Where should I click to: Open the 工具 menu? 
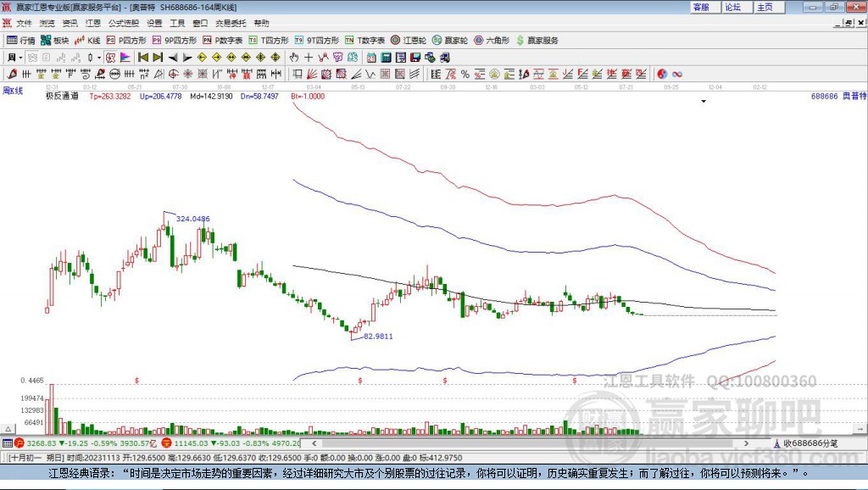177,23
